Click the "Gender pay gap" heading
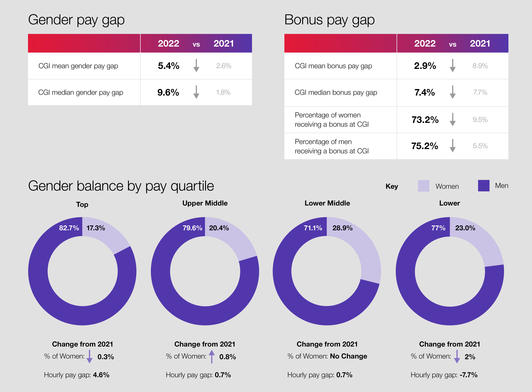Image resolution: width=532 pixels, height=392 pixels. (76, 20)
